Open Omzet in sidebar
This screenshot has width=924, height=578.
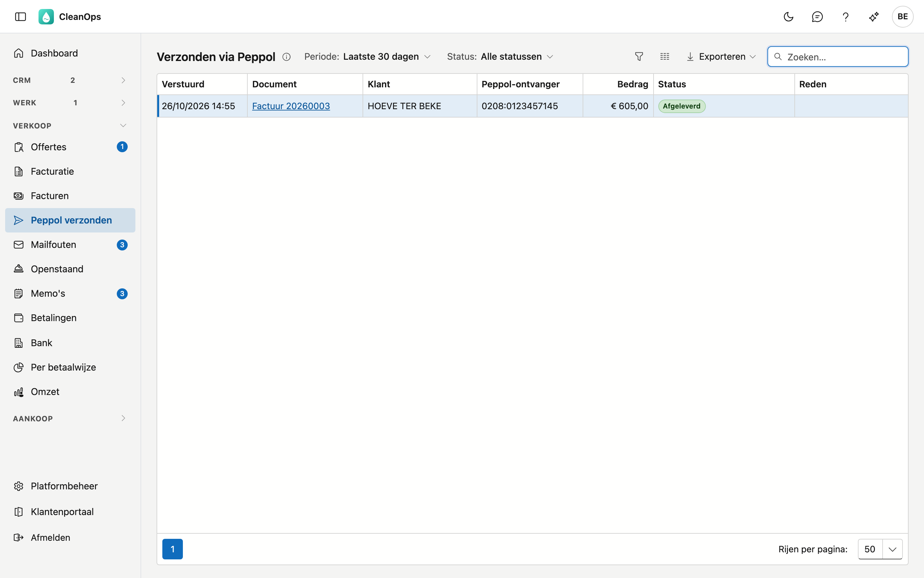point(70,392)
